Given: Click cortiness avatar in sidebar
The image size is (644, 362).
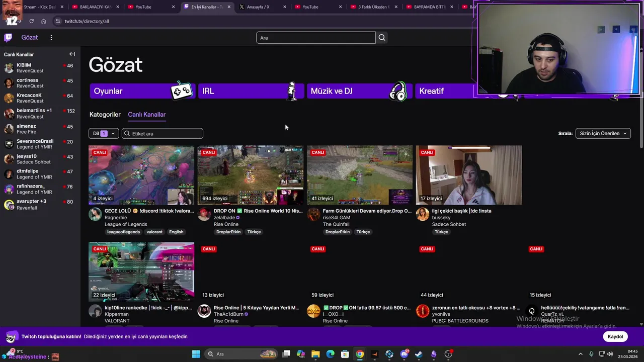Looking at the screenshot, I should coord(9,83).
